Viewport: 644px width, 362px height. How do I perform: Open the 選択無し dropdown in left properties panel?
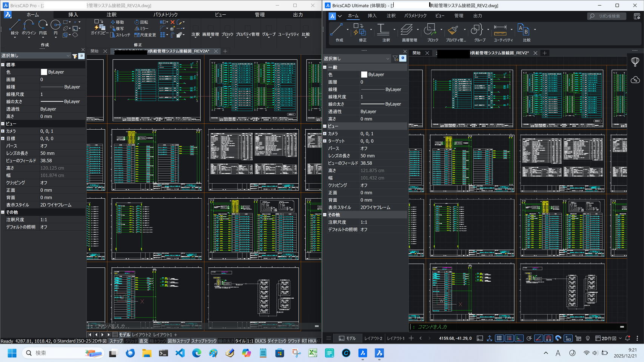(68, 56)
